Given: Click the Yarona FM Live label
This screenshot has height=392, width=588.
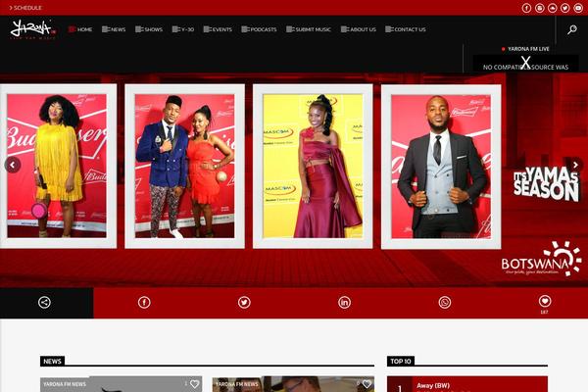Looking at the screenshot, I should click(528, 49).
